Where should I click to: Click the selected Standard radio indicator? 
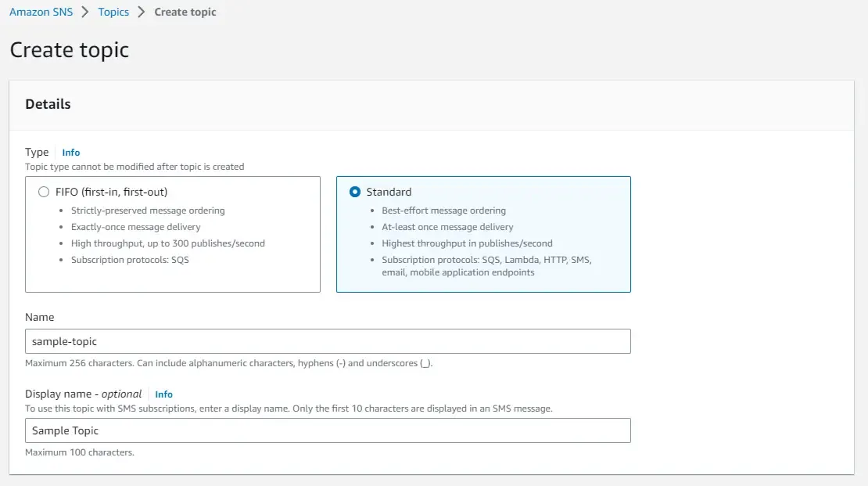point(354,192)
